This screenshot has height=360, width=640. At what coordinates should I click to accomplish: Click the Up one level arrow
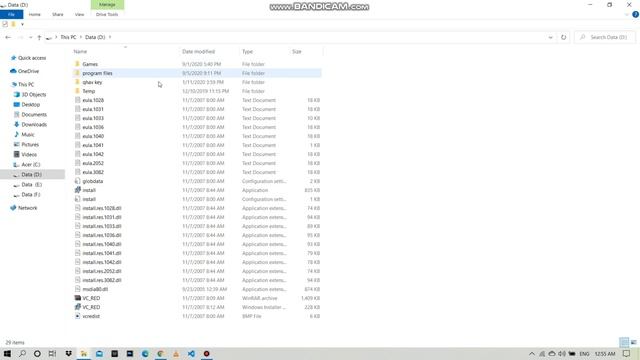39,37
